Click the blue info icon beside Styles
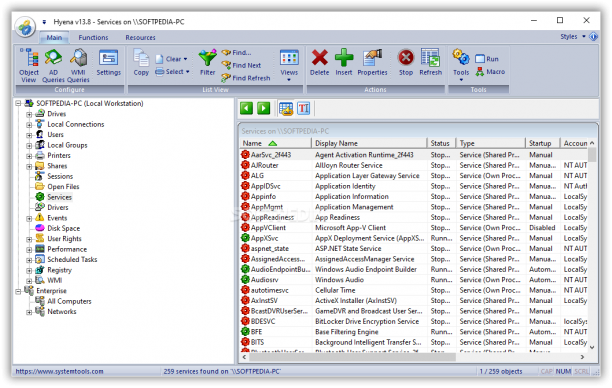This screenshot has height=388, width=612. [x=593, y=36]
